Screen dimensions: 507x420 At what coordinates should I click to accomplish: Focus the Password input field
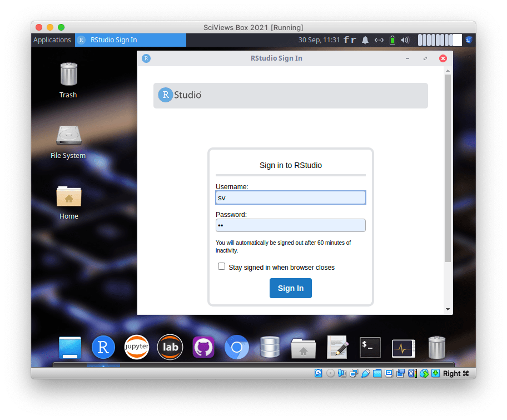[291, 225]
